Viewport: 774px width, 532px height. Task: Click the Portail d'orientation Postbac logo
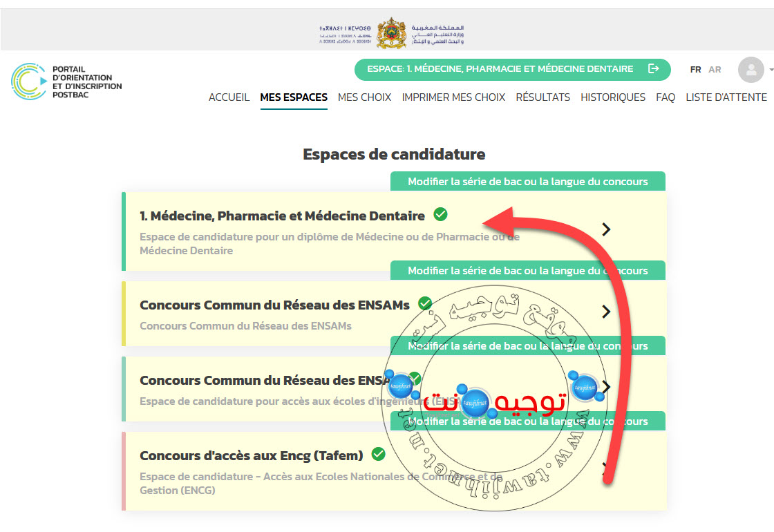click(66, 82)
